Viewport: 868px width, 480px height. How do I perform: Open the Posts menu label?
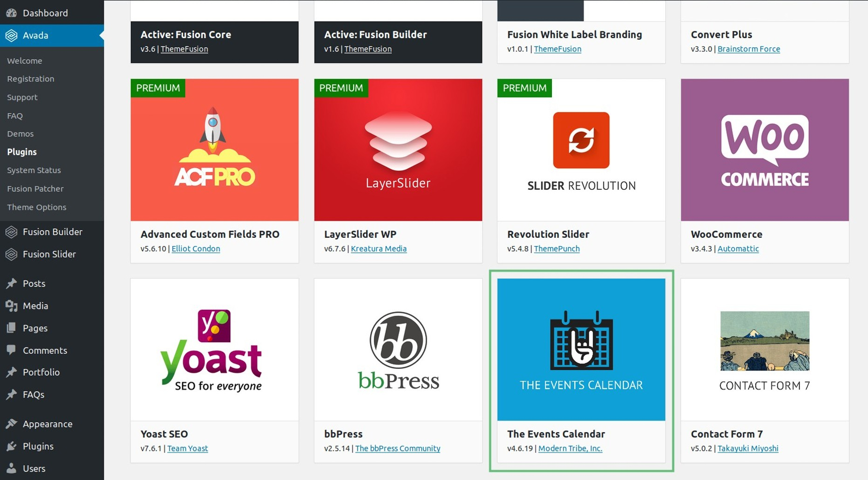point(34,283)
